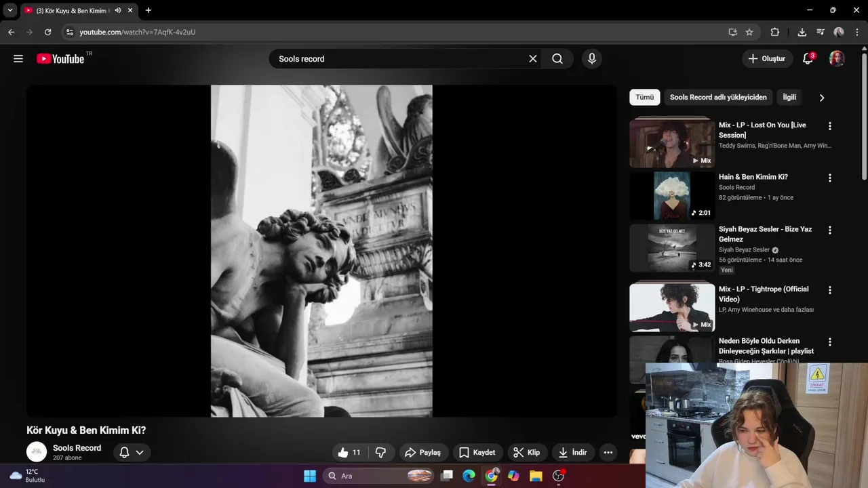This screenshot has width=868, height=488.
Task: Click the page vertical scrollbar
Action: (x=864, y=115)
